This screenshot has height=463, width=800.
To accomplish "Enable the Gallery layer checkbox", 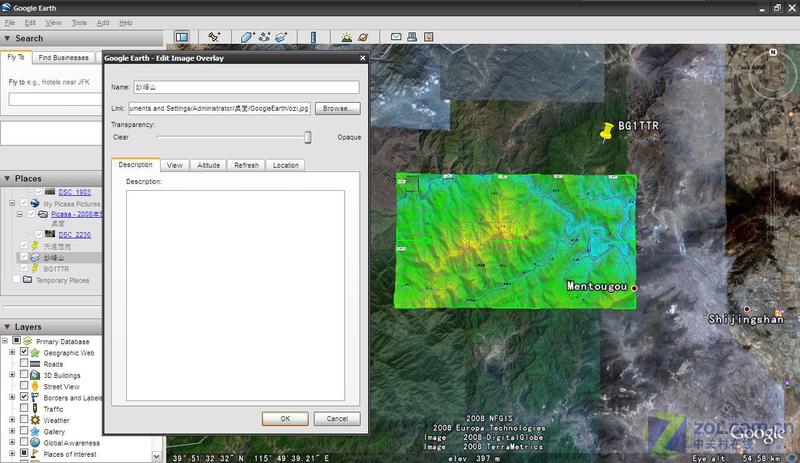I will coord(24,430).
